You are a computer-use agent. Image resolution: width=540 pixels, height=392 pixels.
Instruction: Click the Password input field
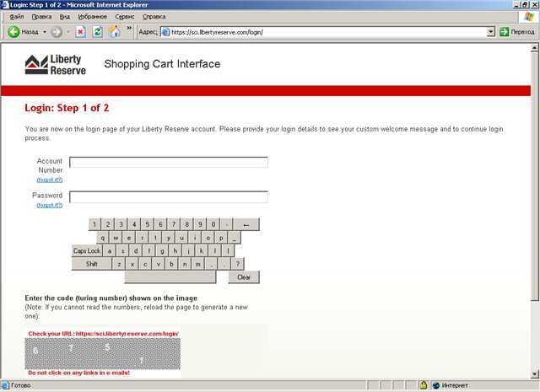(x=168, y=197)
